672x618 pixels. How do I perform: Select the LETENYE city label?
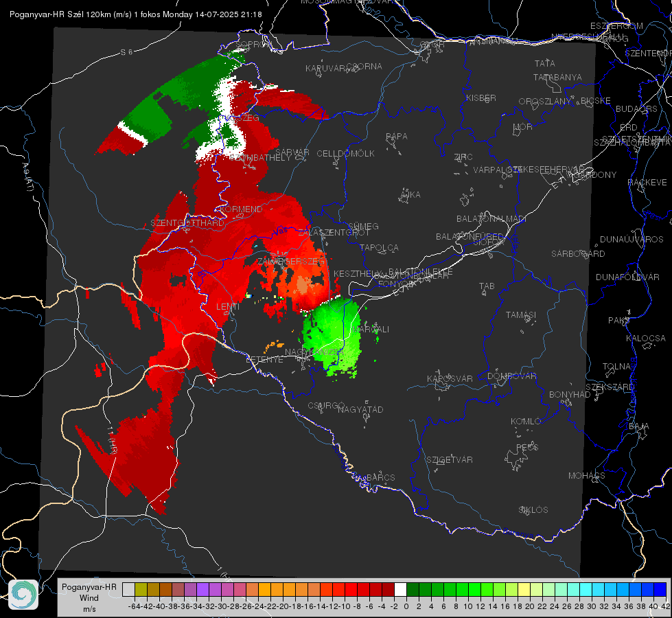point(264,359)
